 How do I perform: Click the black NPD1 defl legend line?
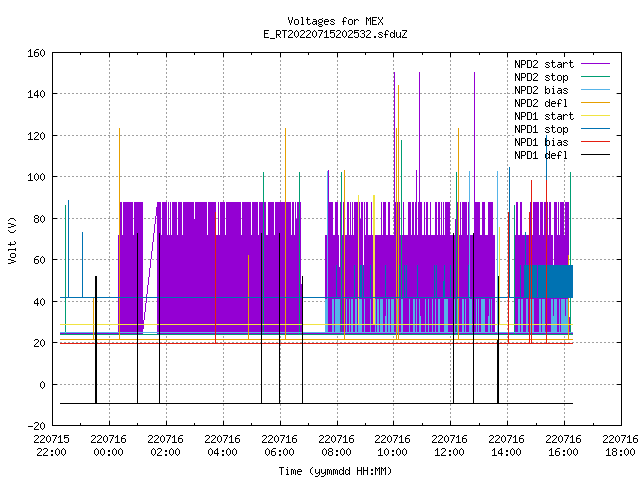pyautogui.click(x=595, y=155)
